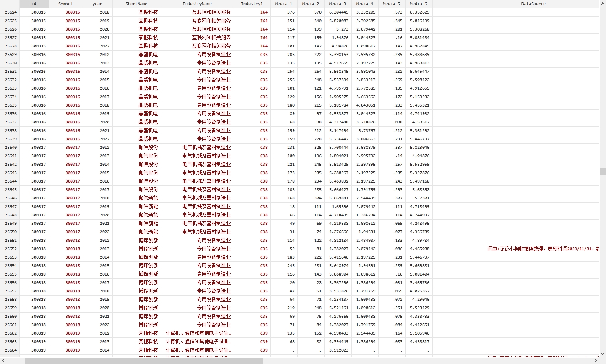Click the DataSource column header
Screen dimensions: 606x364
pos(534,4)
